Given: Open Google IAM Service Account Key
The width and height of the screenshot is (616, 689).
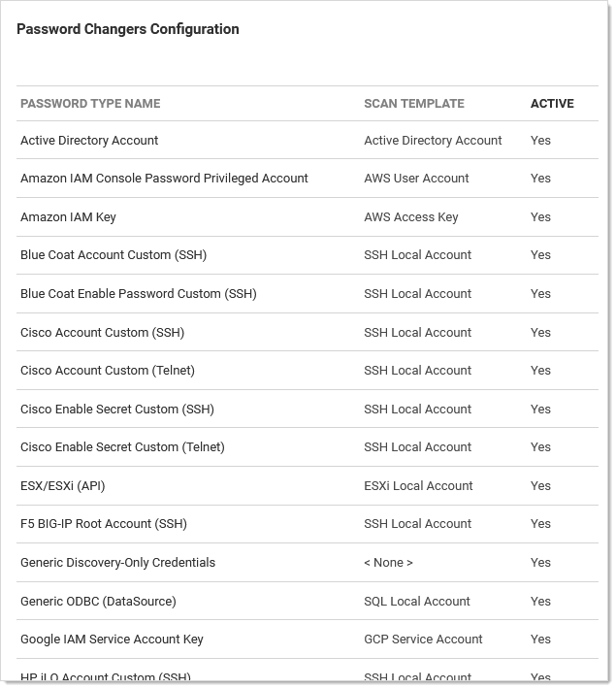Looking at the screenshot, I should click(112, 640).
